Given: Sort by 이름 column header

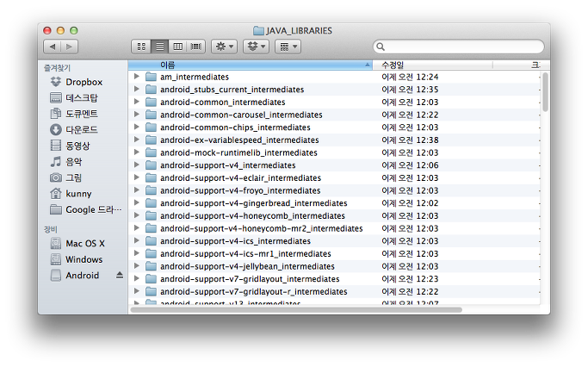Looking at the screenshot, I should point(251,65).
